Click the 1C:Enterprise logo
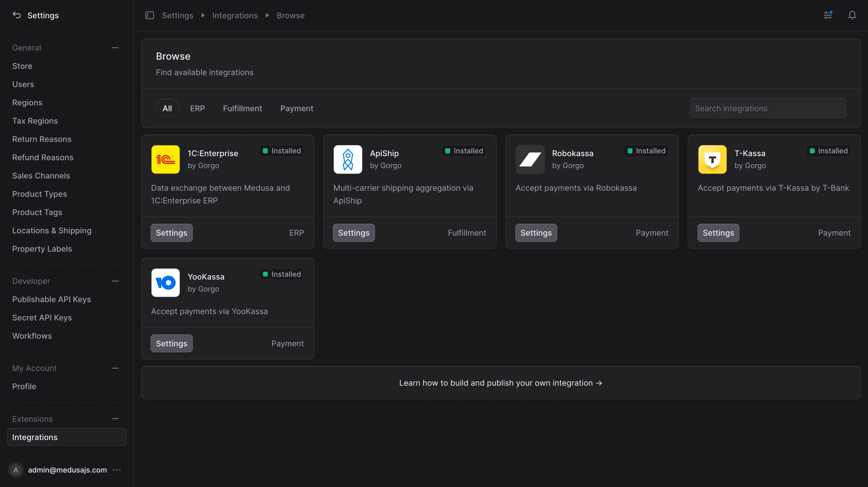The height and width of the screenshot is (487, 868). [165, 159]
